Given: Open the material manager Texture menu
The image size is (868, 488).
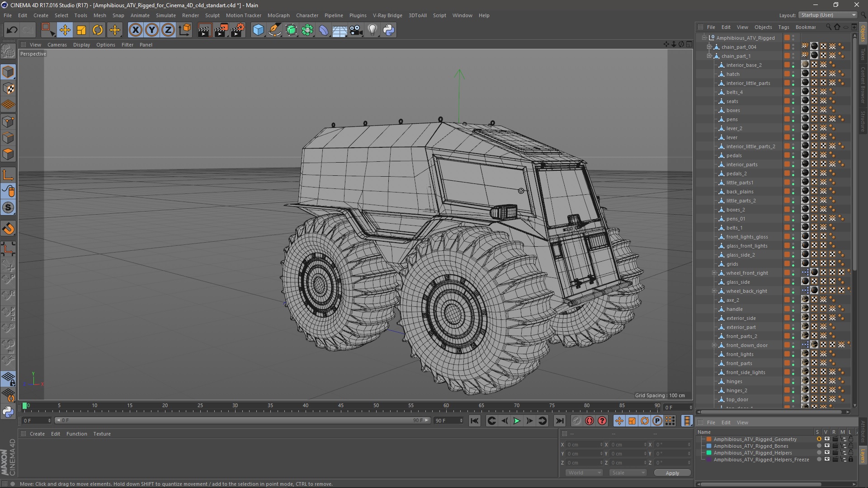Looking at the screenshot, I should tap(102, 434).
